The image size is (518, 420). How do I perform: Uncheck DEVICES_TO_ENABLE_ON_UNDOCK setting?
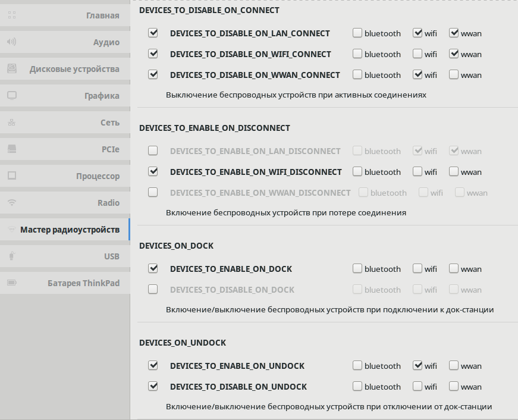click(x=153, y=365)
